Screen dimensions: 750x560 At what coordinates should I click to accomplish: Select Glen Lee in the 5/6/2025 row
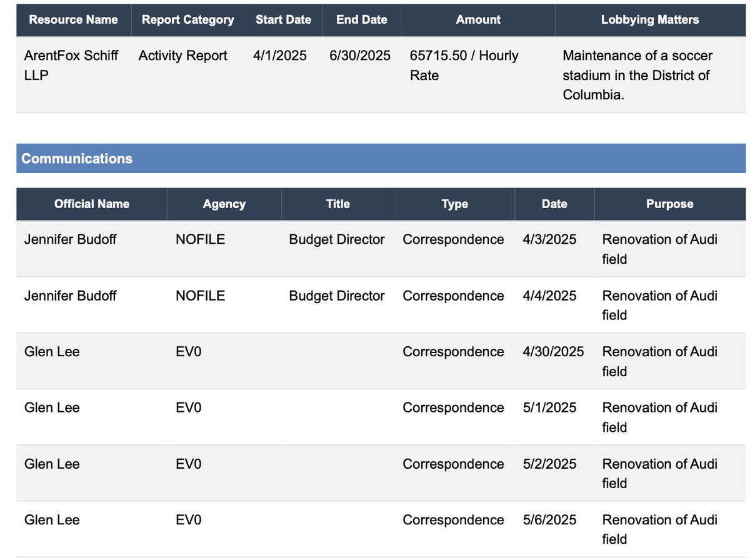tap(52, 520)
